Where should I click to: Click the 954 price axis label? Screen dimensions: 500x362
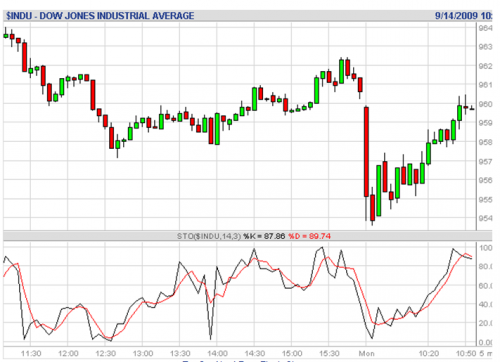[x=485, y=218]
